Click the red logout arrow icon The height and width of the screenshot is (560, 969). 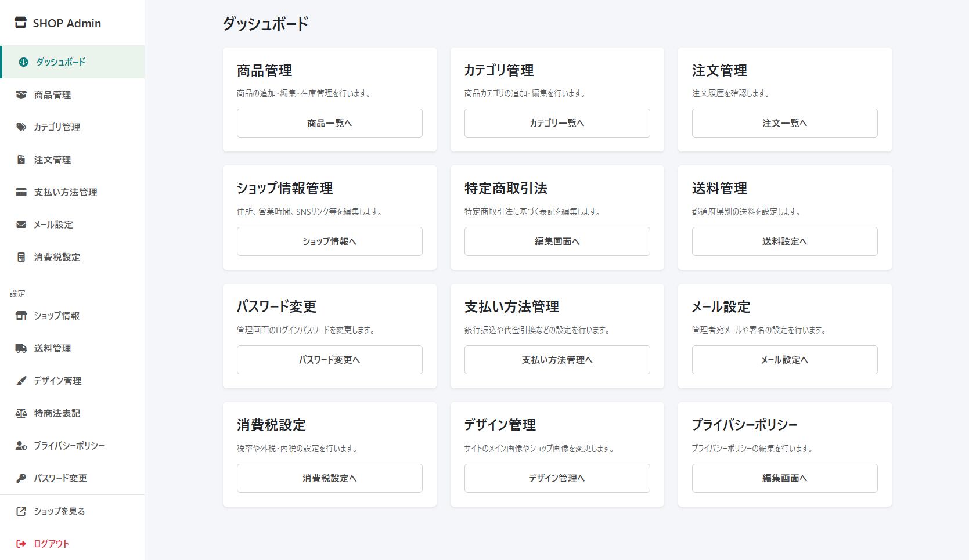[21, 544]
